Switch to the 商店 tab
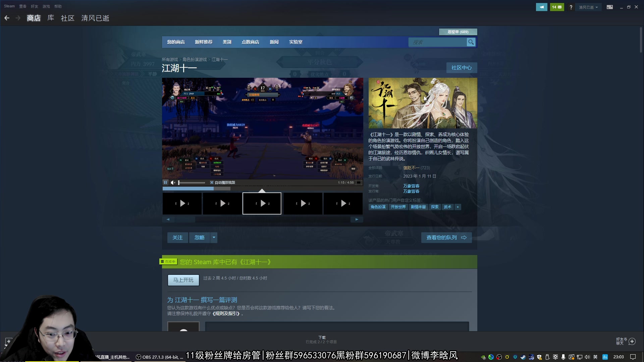644x362 pixels. (x=34, y=18)
